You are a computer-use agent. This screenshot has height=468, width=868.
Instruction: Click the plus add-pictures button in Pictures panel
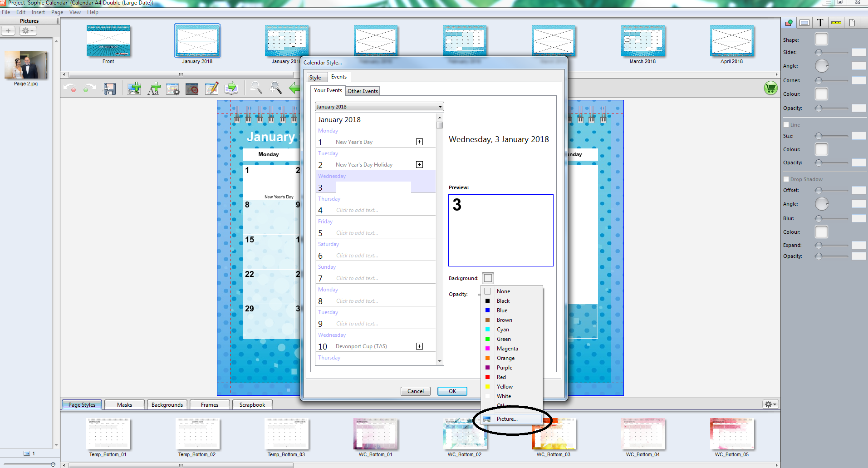click(8, 30)
